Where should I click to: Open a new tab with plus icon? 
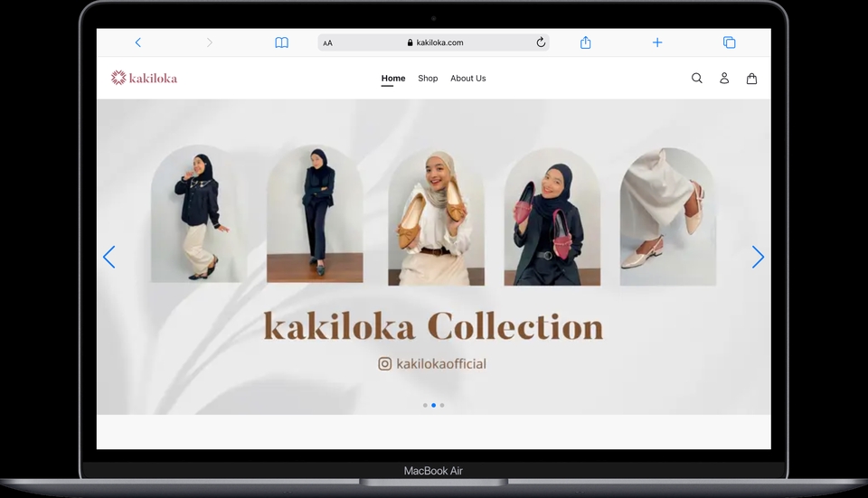(x=657, y=42)
